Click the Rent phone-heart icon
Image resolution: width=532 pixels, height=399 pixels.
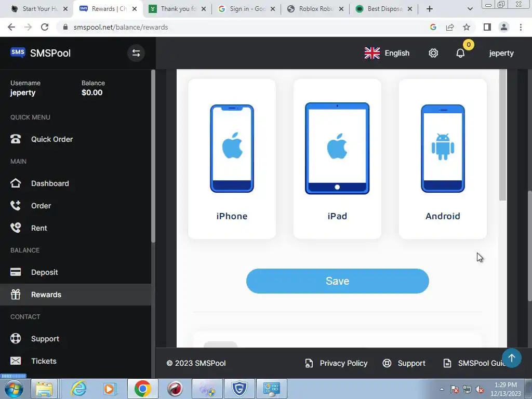click(x=16, y=228)
